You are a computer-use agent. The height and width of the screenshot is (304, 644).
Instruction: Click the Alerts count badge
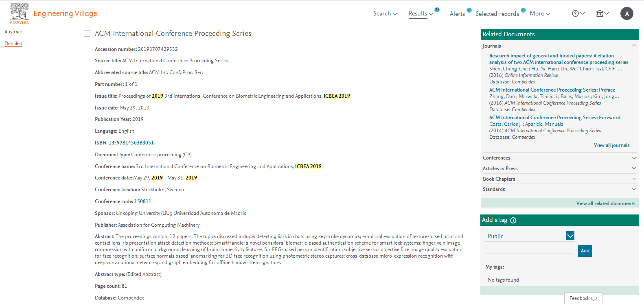[469, 10]
